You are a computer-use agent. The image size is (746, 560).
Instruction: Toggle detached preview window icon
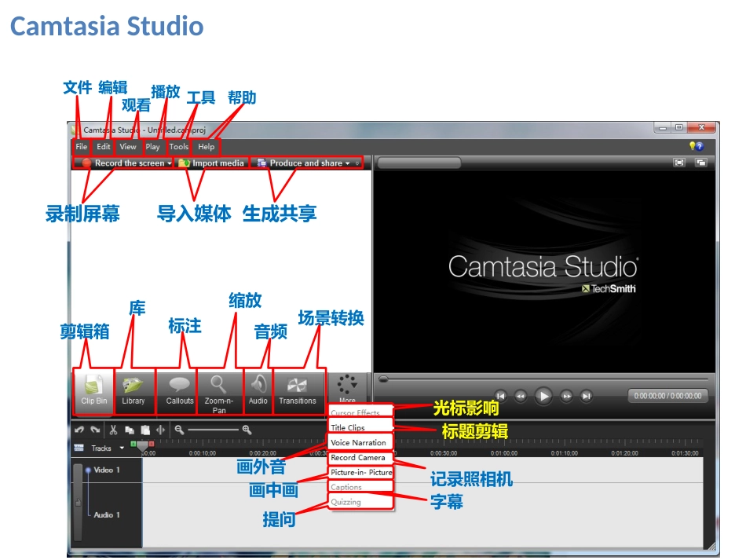[x=700, y=163]
